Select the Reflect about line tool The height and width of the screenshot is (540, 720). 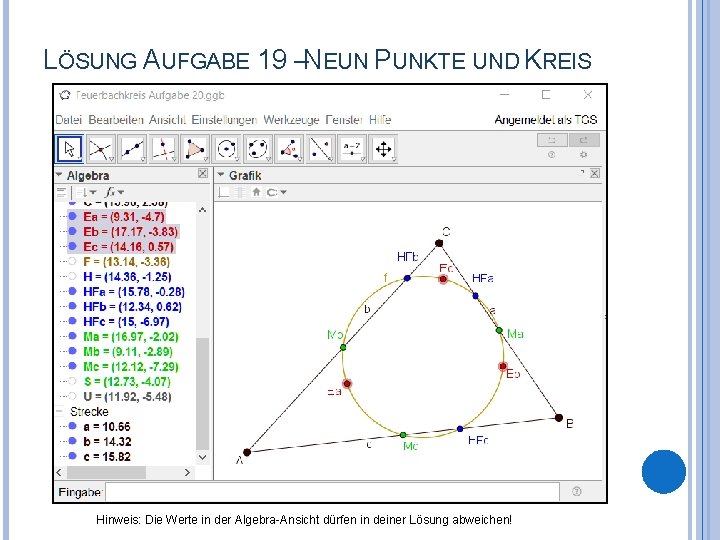point(321,149)
